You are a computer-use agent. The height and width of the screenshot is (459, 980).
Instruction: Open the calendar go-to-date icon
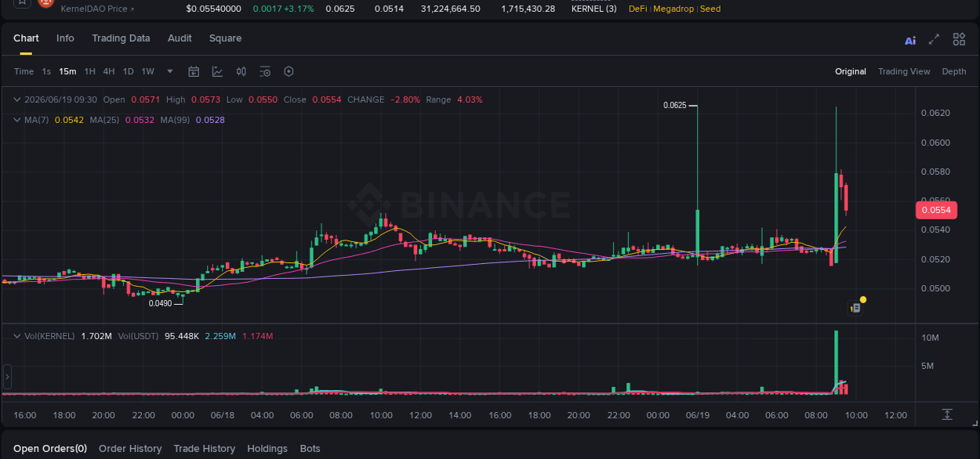[194, 71]
